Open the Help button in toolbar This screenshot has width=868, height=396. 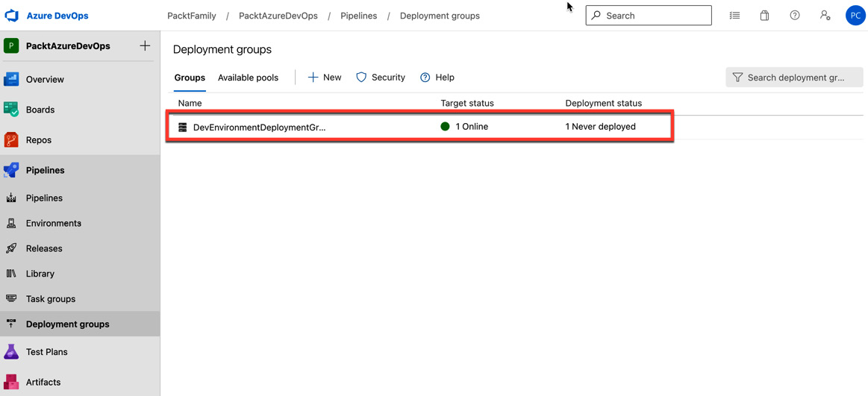click(x=437, y=78)
